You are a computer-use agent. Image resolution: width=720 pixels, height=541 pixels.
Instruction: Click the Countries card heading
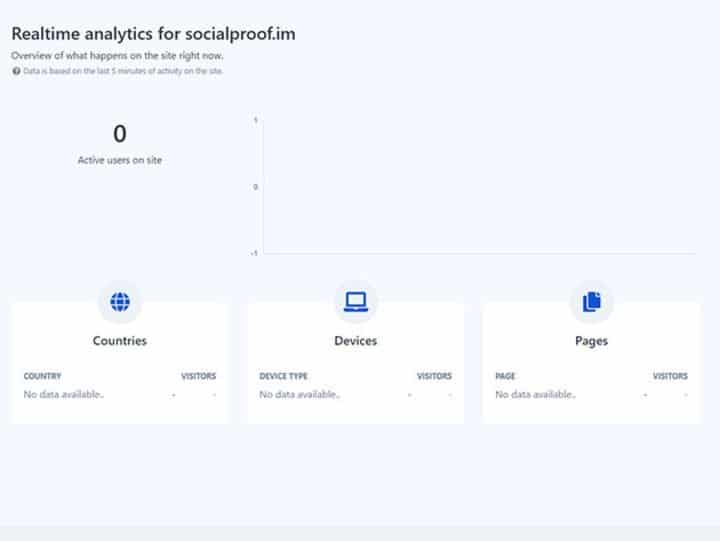pos(120,341)
